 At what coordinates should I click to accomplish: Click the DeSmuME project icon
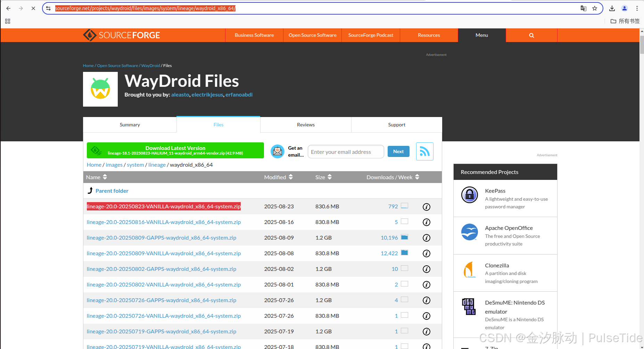click(469, 307)
